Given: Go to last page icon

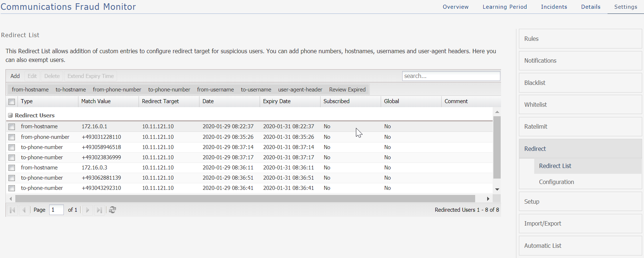Looking at the screenshot, I should (x=99, y=210).
